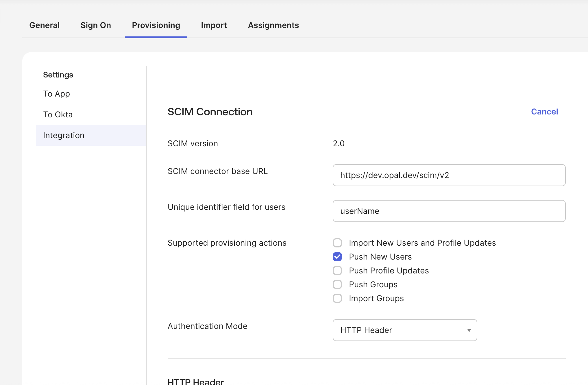The image size is (588, 385).
Task: Go to the Import tab
Action: (x=214, y=25)
